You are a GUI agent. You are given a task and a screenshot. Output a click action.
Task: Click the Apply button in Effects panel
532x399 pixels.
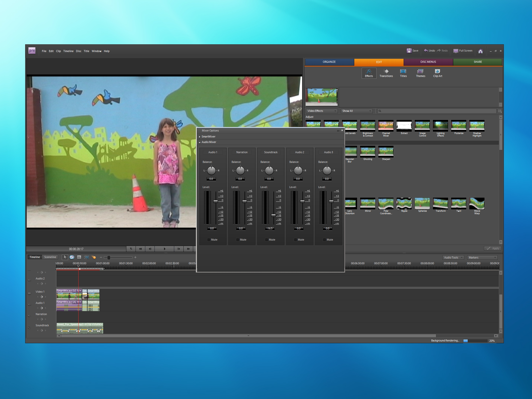(493, 248)
